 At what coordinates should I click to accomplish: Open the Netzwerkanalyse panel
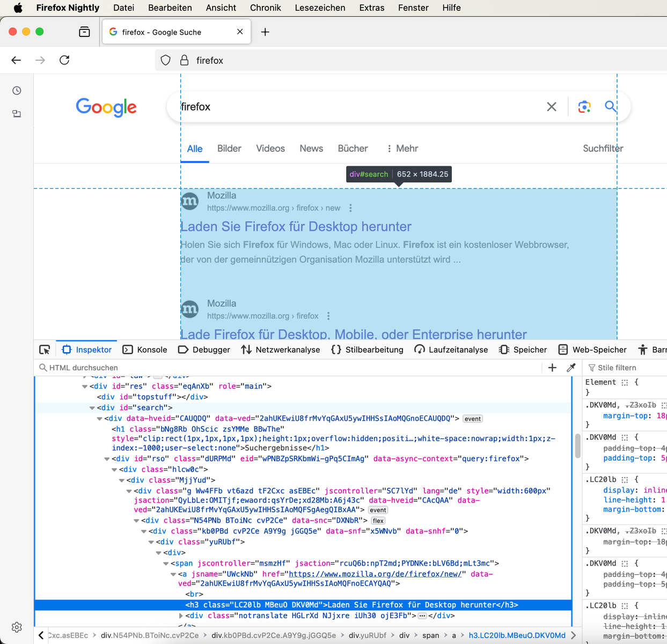[x=281, y=350]
